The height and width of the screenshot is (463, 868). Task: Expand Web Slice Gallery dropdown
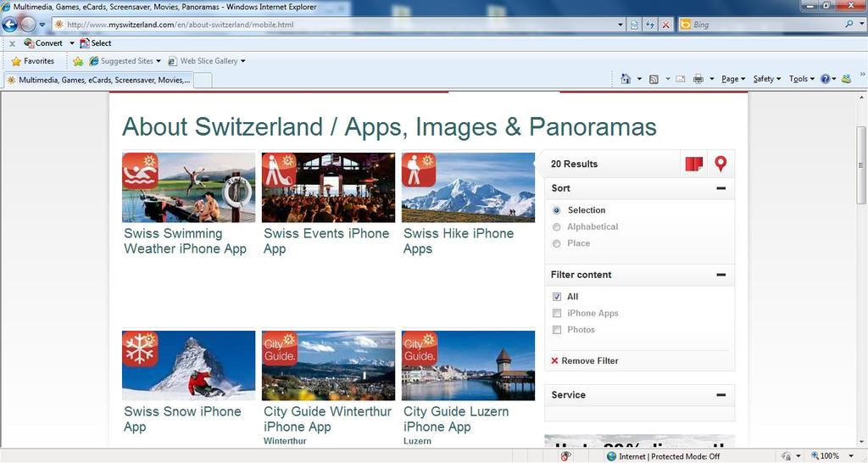pos(243,61)
